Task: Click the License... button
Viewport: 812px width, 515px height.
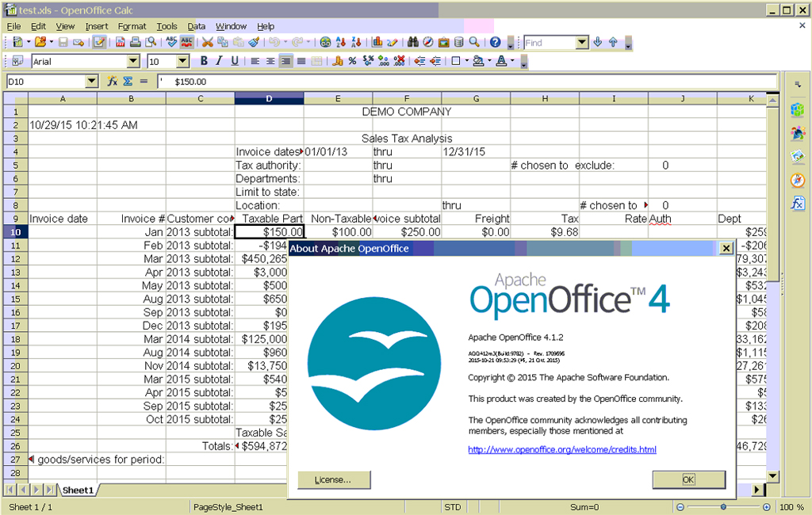Action: [x=334, y=480]
